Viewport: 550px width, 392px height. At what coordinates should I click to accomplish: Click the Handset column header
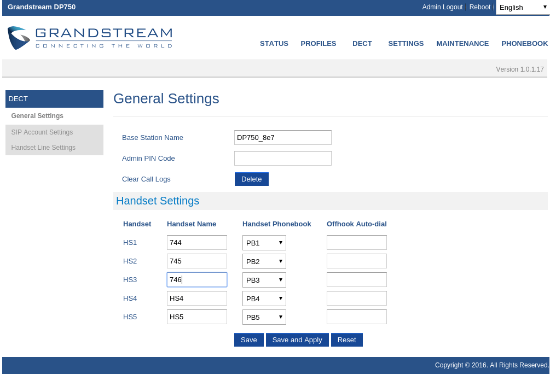pos(137,224)
